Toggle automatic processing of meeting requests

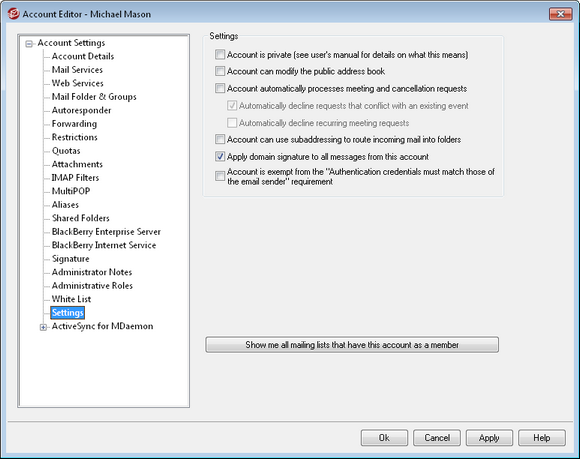(x=220, y=88)
